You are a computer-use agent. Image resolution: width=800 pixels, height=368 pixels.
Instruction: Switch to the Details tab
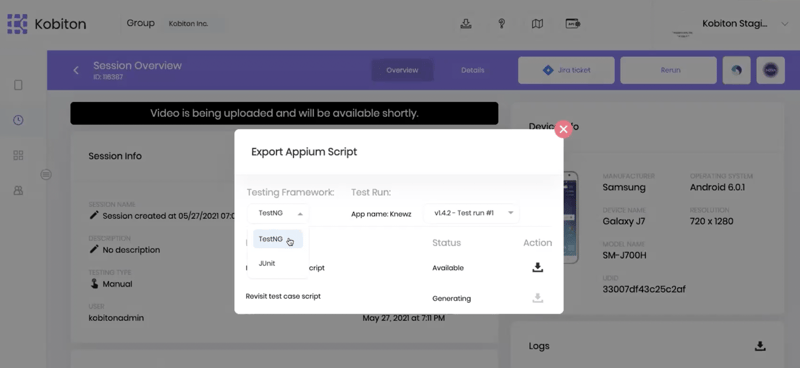click(x=472, y=70)
